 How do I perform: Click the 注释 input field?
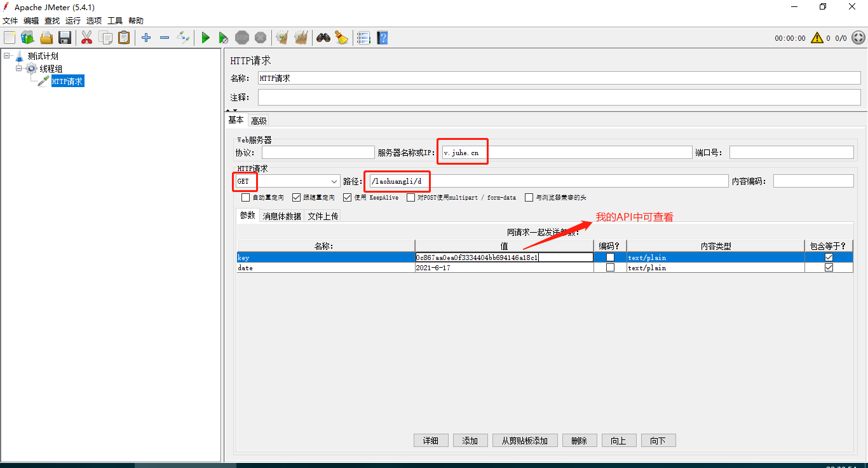559,97
